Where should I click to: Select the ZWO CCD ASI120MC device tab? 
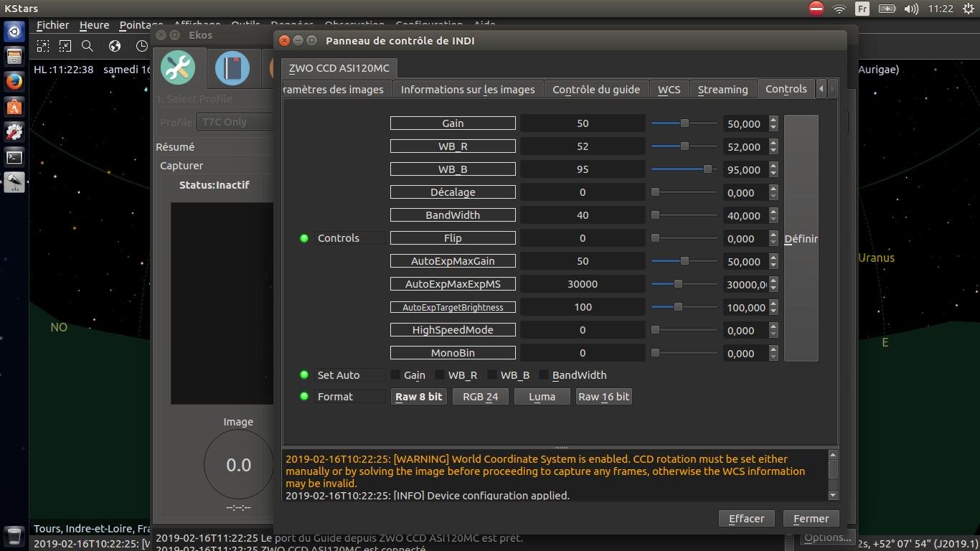coord(339,68)
